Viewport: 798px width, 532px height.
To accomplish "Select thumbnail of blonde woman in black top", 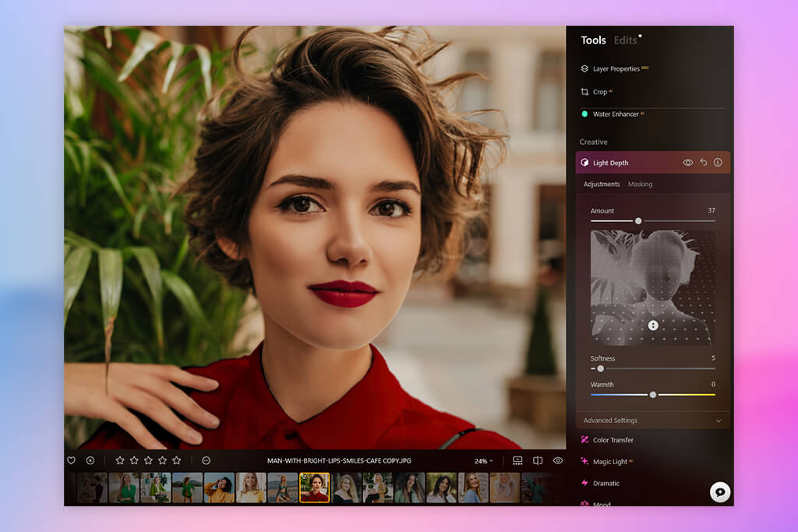I will [346, 488].
